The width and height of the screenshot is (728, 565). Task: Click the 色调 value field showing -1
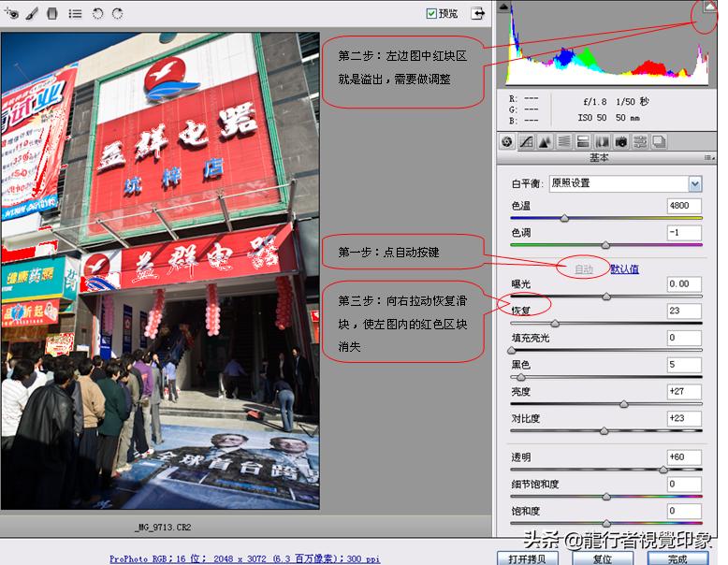click(x=684, y=233)
